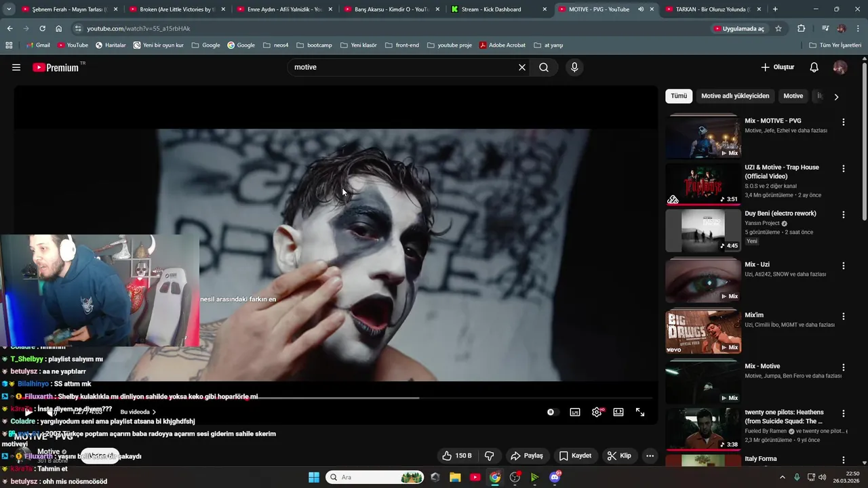Share the video with Paylaş button
Viewport: 868px width, 488px height.
click(527, 455)
